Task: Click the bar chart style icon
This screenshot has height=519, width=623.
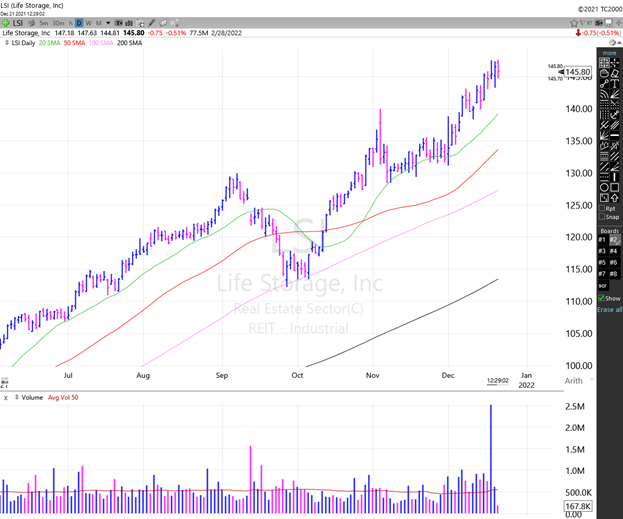Action: tap(128, 23)
